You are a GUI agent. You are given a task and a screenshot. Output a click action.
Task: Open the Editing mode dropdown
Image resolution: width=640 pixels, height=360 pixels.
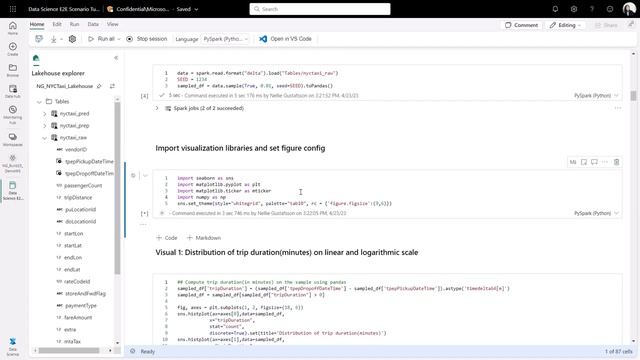(x=565, y=25)
